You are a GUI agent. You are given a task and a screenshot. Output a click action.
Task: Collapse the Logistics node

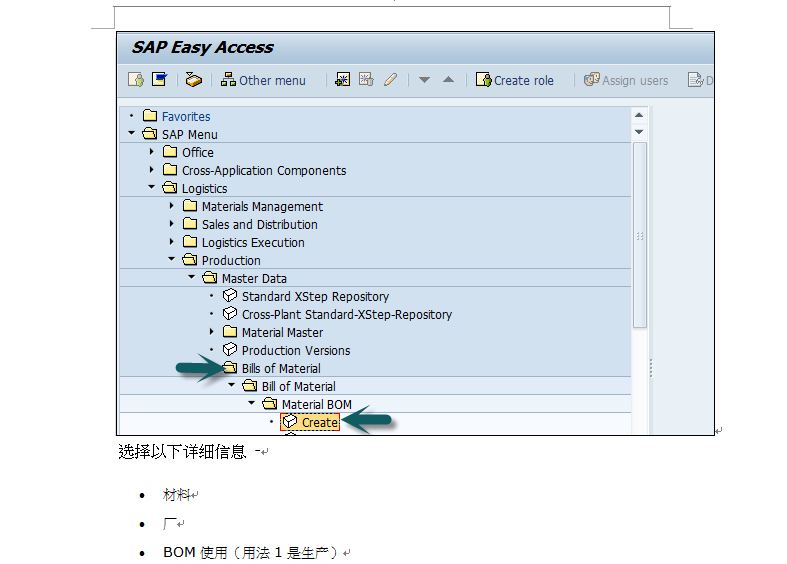coord(152,187)
